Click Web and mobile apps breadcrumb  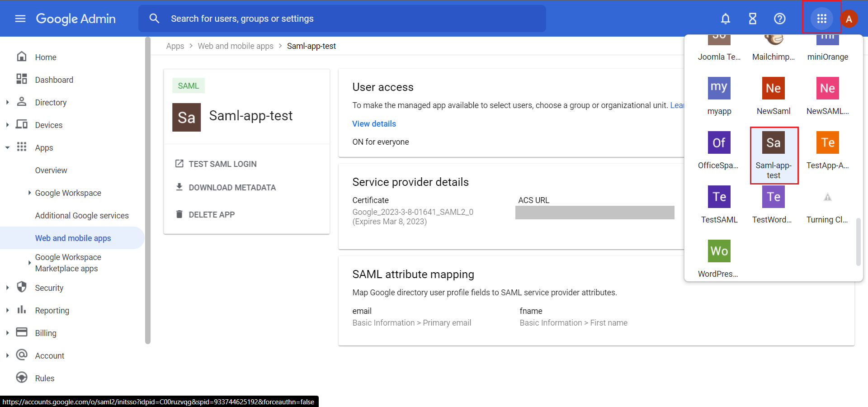(236, 46)
